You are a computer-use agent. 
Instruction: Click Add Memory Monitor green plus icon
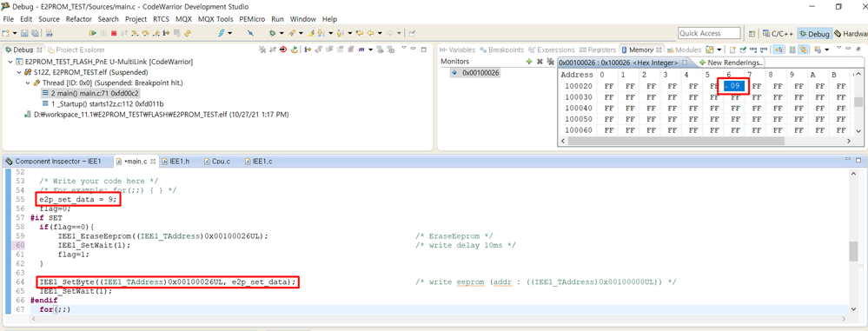point(528,62)
